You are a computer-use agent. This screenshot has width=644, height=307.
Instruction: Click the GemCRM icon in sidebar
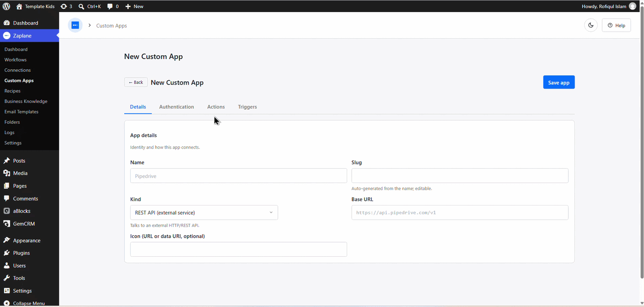click(x=7, y=224)
